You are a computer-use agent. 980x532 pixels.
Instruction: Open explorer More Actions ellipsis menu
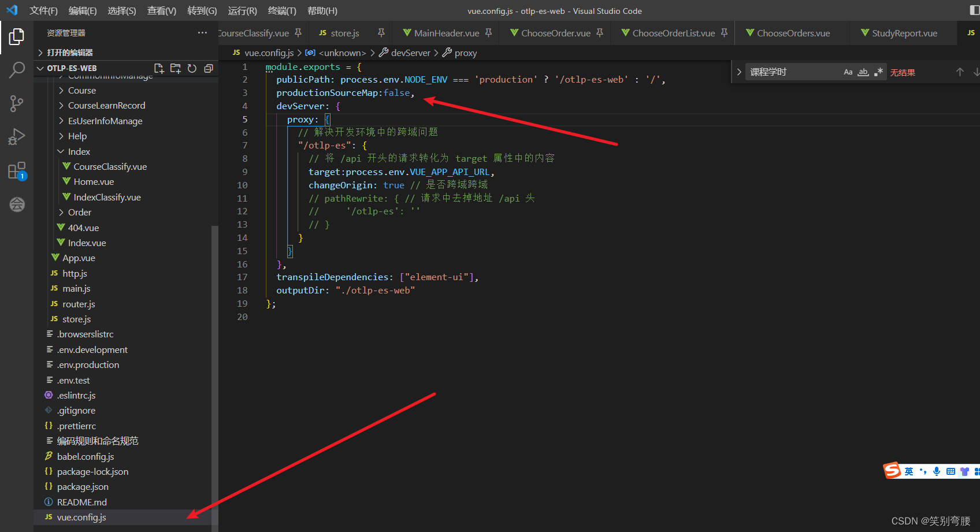pos(202,33)
